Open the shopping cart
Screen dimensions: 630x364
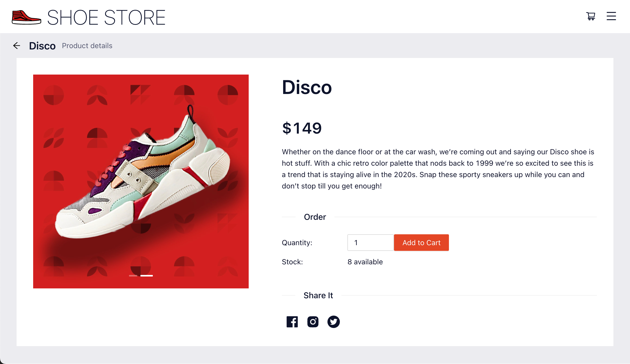[x=591, y=17]
